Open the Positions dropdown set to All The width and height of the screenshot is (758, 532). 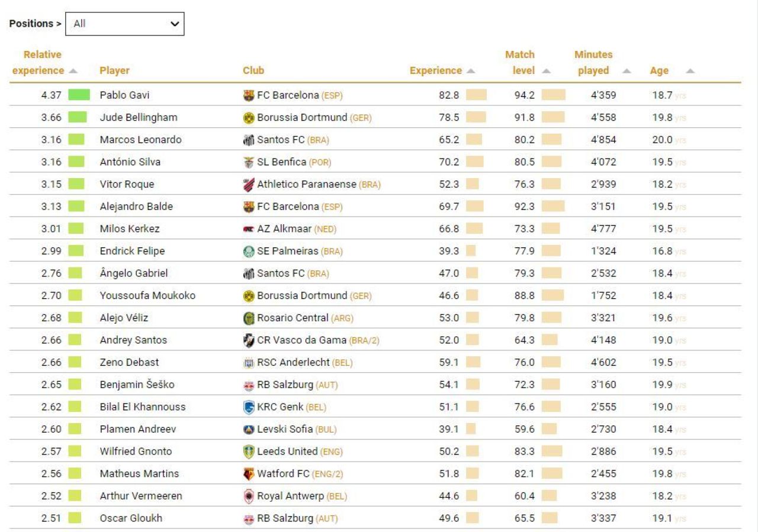coord(124,24)
